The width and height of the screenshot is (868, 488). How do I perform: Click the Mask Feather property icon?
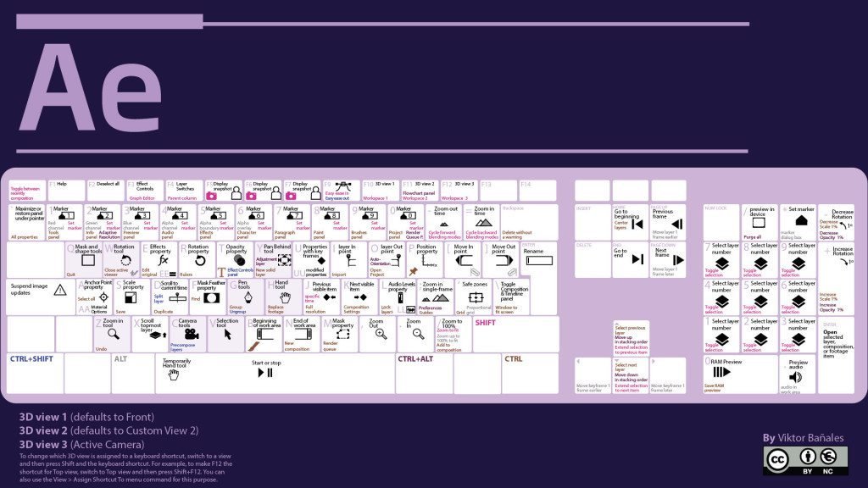[x=211, y=297]
